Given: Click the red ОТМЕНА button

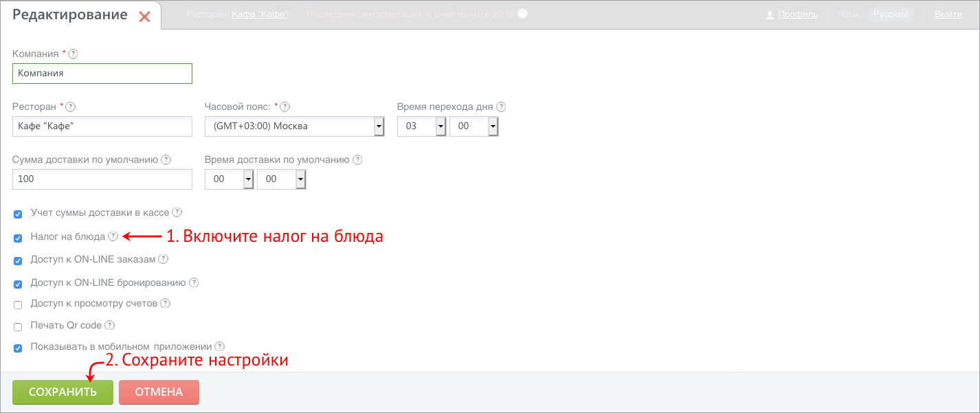Looking at the screenshot, I should pos(159,392).
